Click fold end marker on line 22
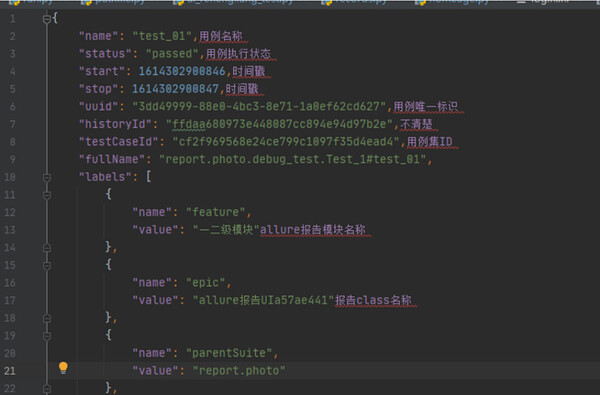This screenshot has width=600, height=395. [x=47, y=389]
